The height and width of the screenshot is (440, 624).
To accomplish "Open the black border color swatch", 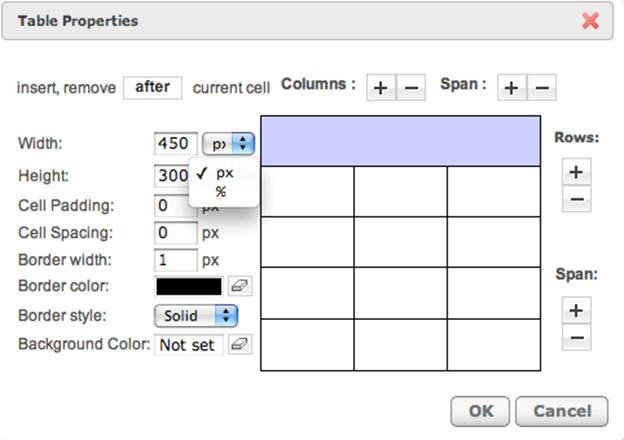I will 189,286.
